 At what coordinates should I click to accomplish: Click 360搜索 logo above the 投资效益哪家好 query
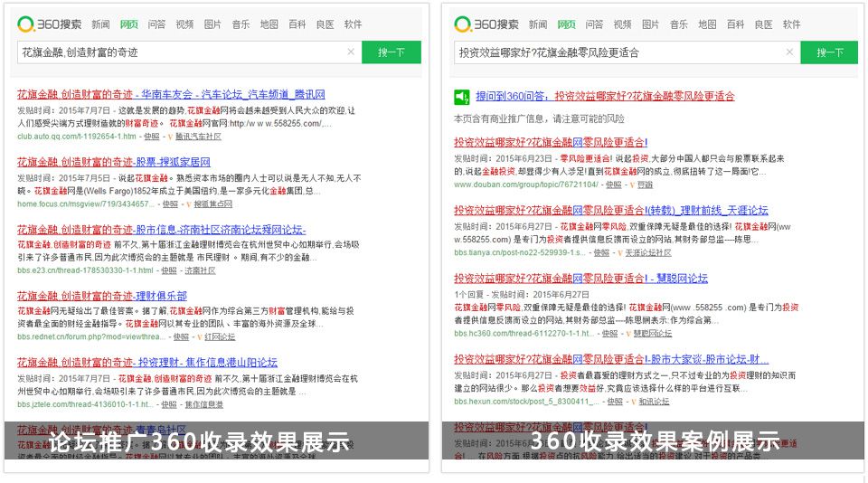click(486, 24)
